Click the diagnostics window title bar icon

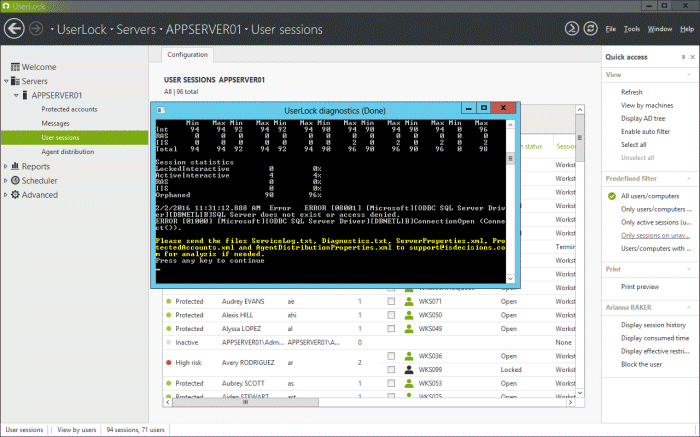tap(161, 110)
